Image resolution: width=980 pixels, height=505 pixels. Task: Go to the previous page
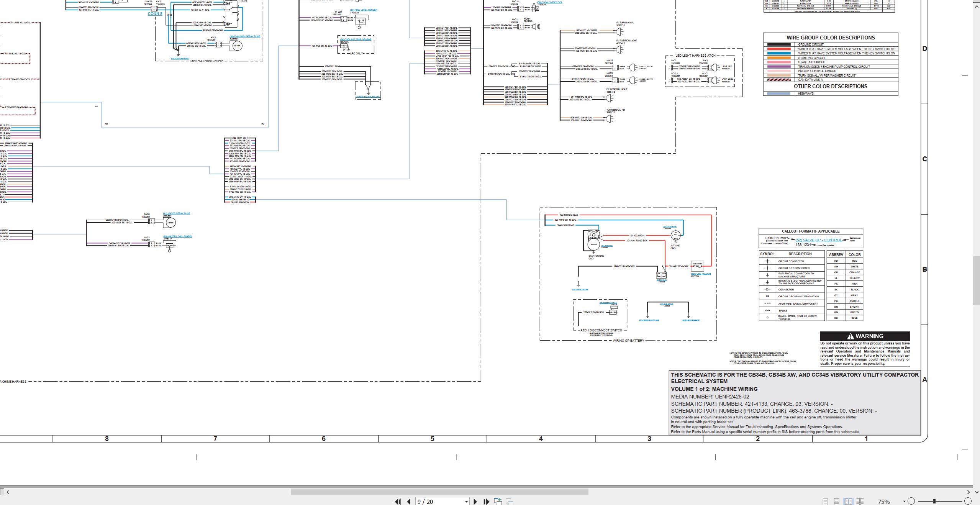409,501
